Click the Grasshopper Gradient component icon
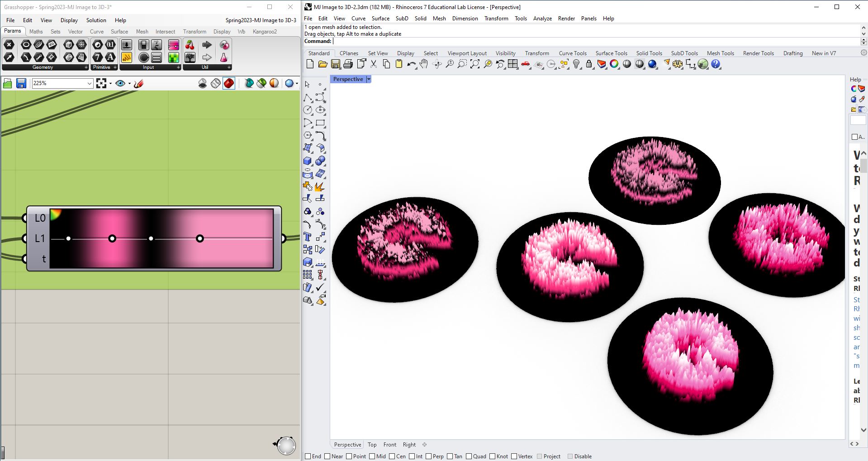 pos(174,45)
